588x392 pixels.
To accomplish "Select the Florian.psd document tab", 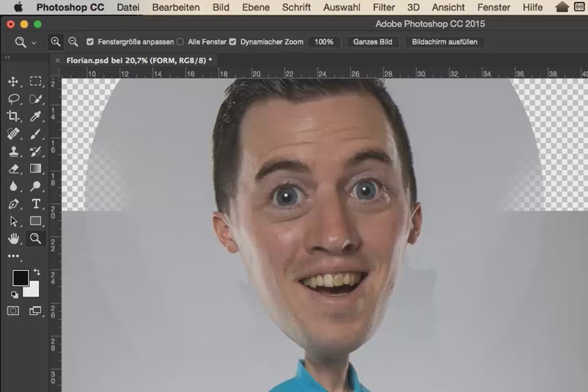I will [139, 60].
